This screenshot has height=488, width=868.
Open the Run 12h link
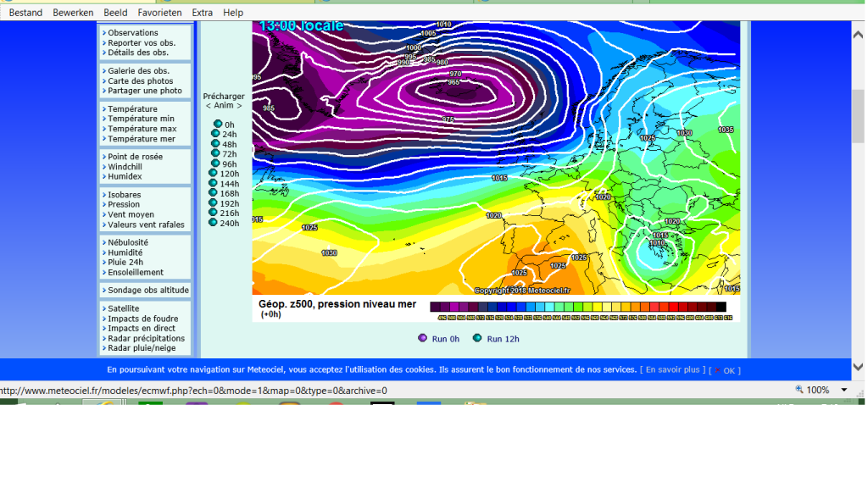pos(503,339)
